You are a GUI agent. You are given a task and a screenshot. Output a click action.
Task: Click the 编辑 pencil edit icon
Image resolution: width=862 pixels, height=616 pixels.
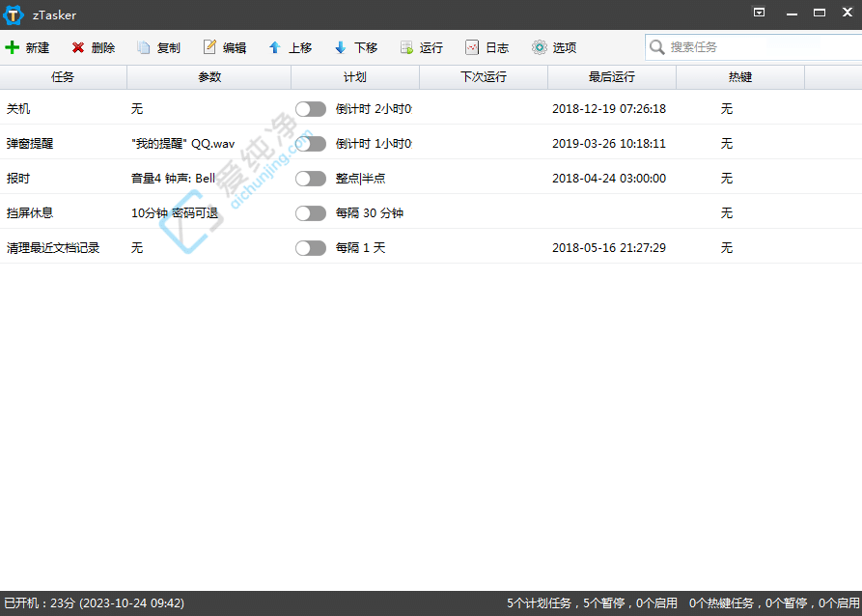pos(209,47)
